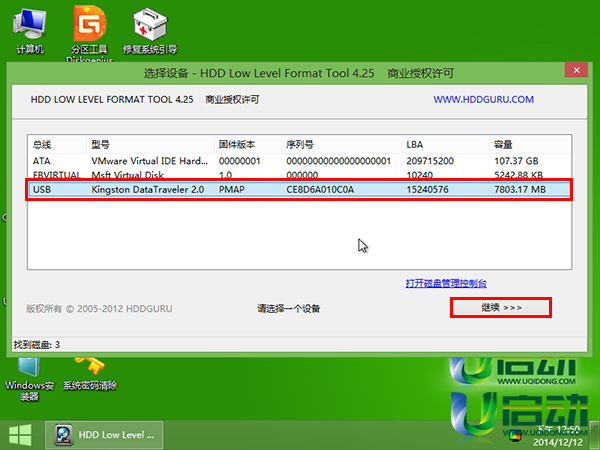Click the taskbar clock showing 2014/12/12
The image size is (600, 450).
[x=558, y=436]
